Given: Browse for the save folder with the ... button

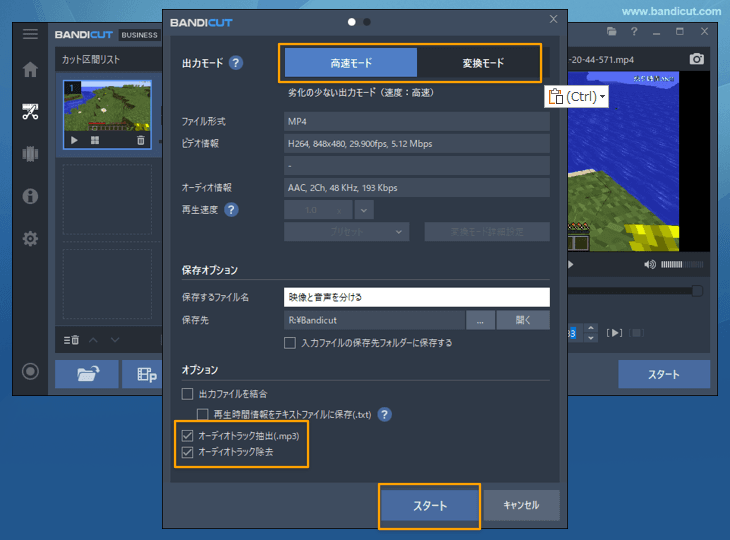Looking at the screenshot, I should pos(480,320).
